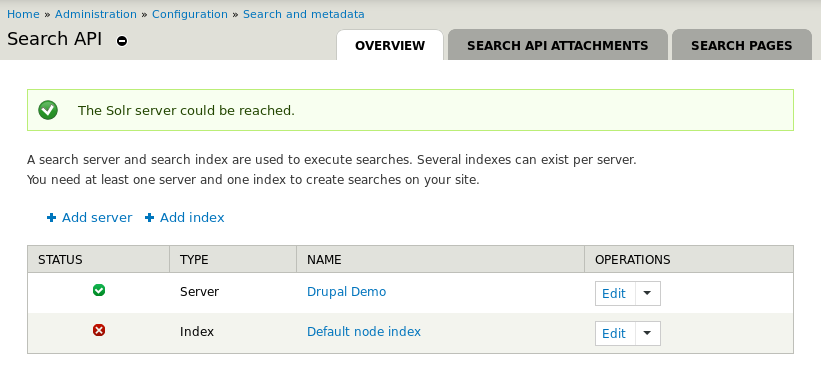Click the 'Server' type cell
Image resolution: width=821 pixels, height=370 pixels.
pos(199,291)
